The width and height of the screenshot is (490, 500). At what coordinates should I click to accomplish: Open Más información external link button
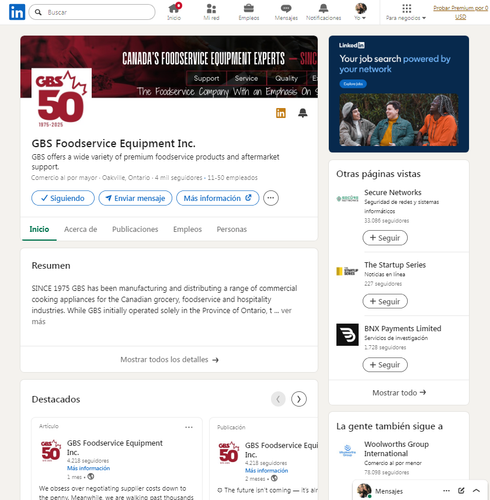coord(218,198)
